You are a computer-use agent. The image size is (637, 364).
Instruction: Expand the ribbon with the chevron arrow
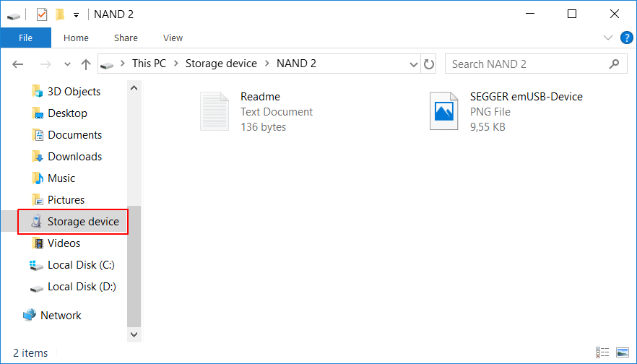point(607,38)
